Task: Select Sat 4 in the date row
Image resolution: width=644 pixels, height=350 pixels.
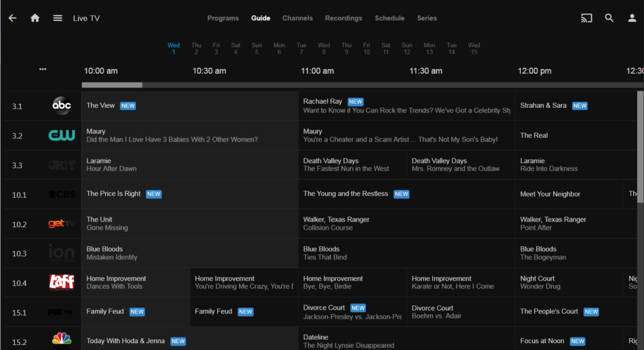Action: pos(236,48)
